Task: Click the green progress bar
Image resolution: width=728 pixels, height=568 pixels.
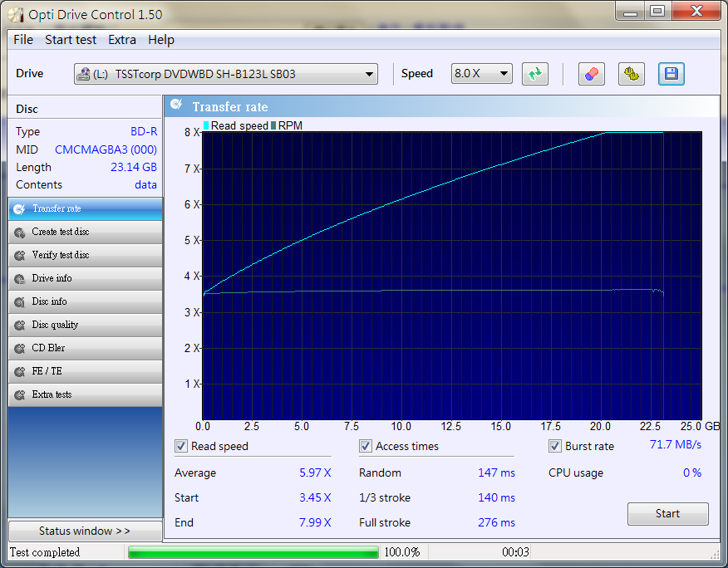Action: pyautogui.click(x=253, y=552)
